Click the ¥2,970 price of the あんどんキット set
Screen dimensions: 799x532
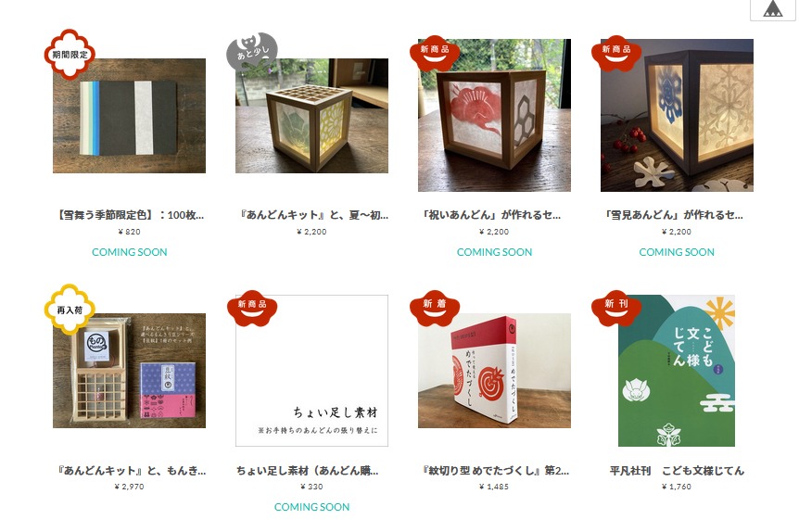(x=130, y=487)
